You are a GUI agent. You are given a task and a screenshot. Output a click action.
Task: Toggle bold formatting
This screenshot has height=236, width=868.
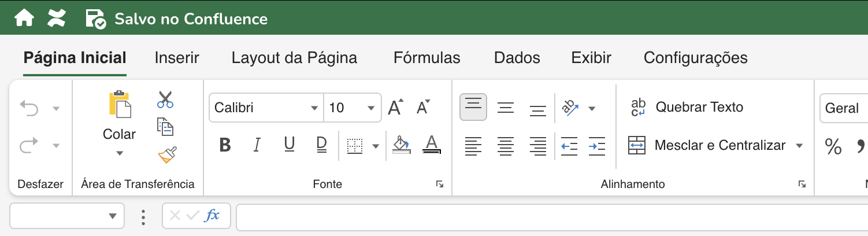coord(225,145)
